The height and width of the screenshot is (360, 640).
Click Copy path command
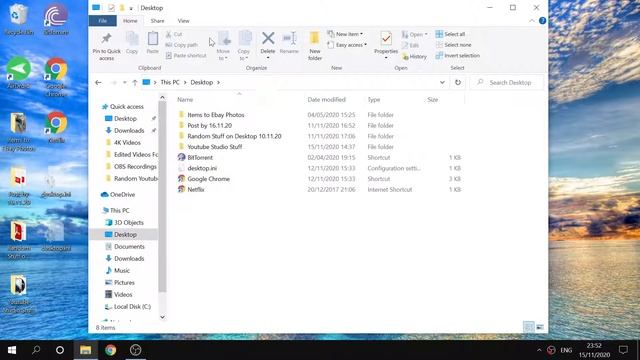[x=182, y=45]
